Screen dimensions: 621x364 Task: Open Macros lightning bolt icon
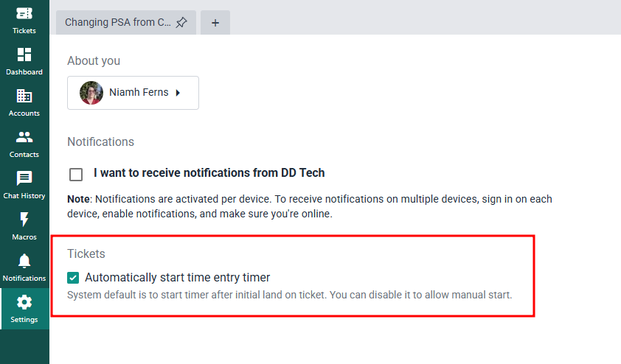tap(24, 220)
